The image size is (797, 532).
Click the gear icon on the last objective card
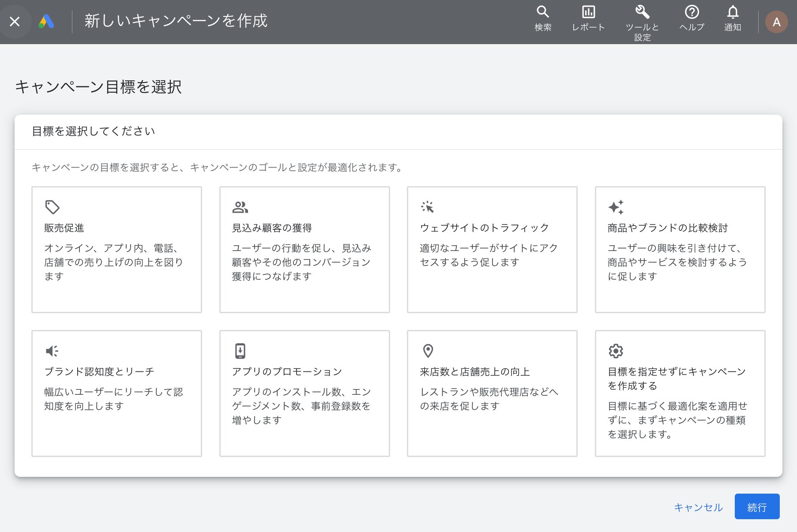(x=616, y=351)
